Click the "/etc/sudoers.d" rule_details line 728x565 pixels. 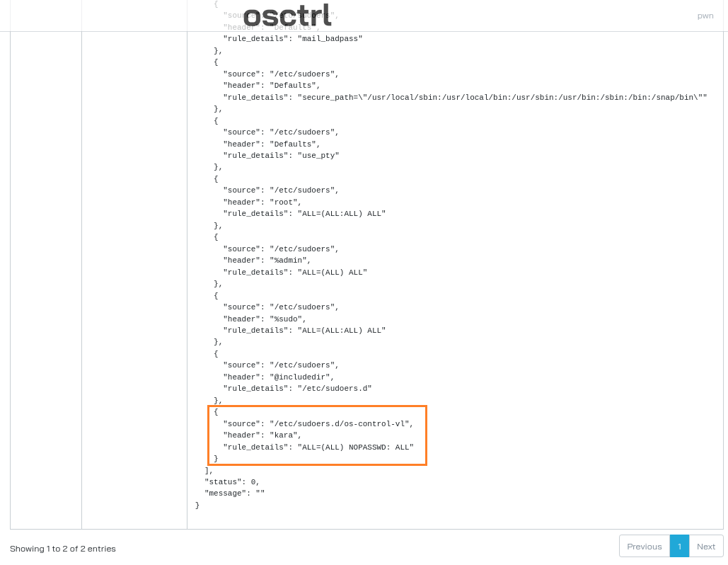(x=297, y=389)
